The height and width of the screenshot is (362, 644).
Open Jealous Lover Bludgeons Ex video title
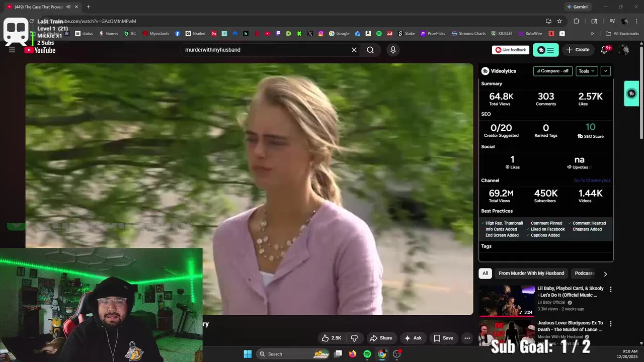pyautogui.click(x=570, y=326)
